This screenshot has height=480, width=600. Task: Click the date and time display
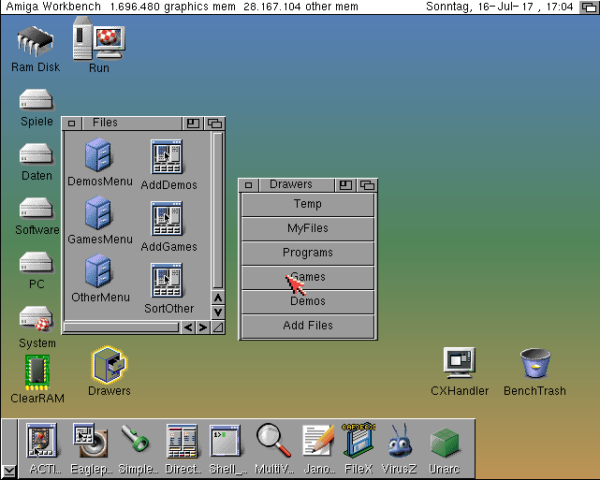[499, 7]
